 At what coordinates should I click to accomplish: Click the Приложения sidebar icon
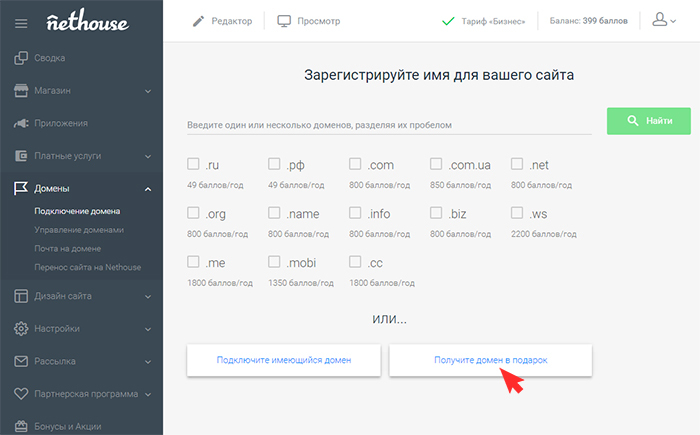pos(21,123)
